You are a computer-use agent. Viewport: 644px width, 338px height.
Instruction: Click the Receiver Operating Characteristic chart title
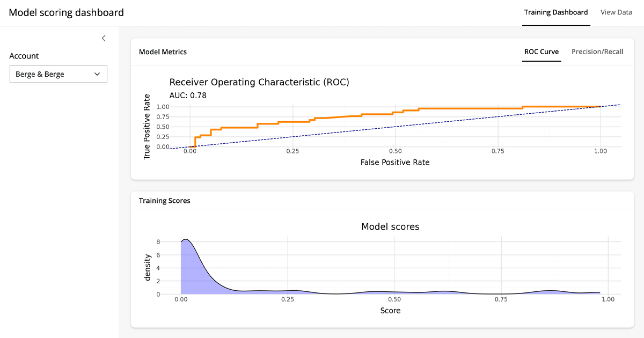pyautogui.click(x=259, y=82)
